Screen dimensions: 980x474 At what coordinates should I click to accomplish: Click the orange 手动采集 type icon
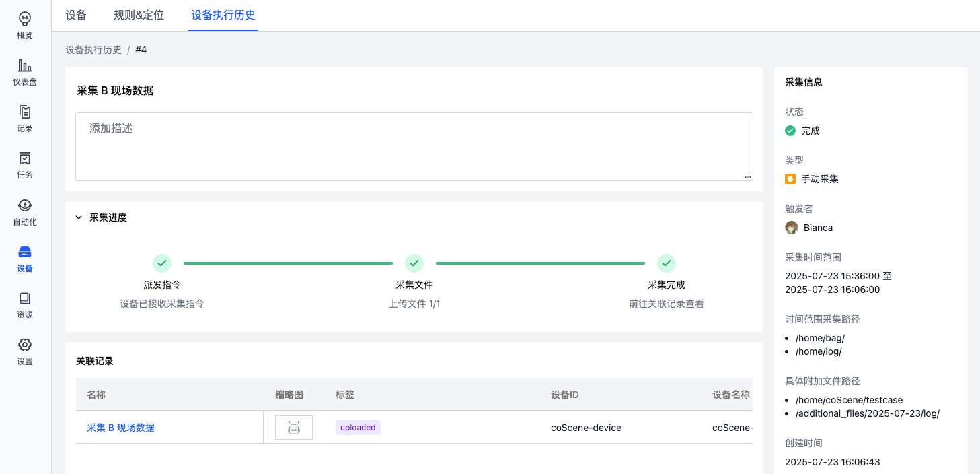[790, 179]
